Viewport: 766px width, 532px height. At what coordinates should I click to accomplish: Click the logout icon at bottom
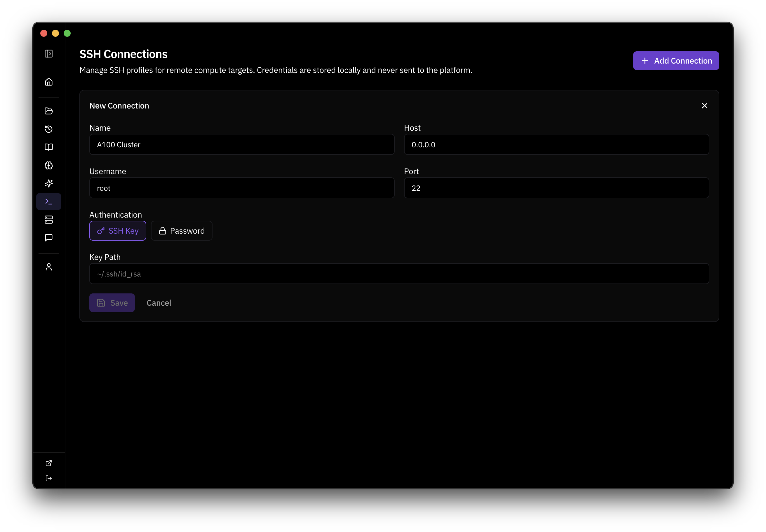coord(49,478)
